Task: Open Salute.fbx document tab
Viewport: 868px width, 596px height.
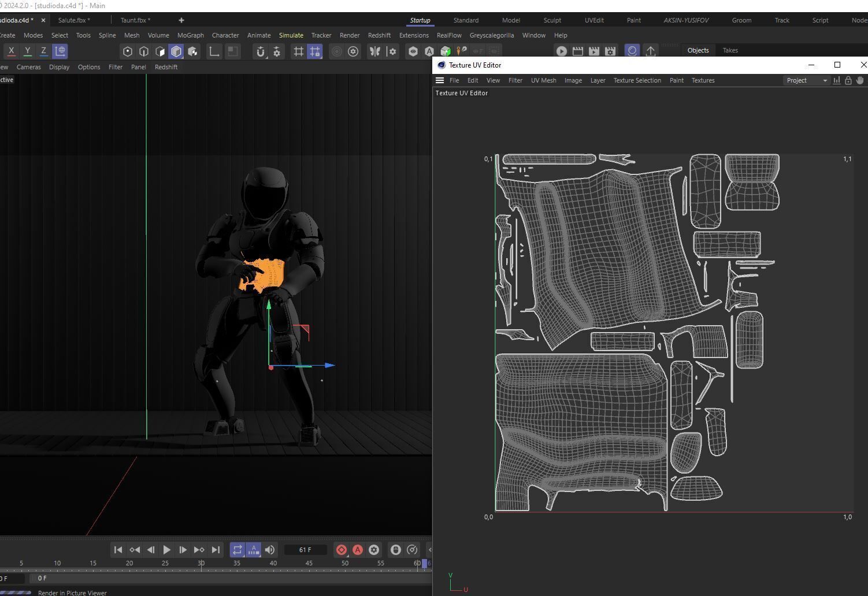Action: [x=74, y=20]
